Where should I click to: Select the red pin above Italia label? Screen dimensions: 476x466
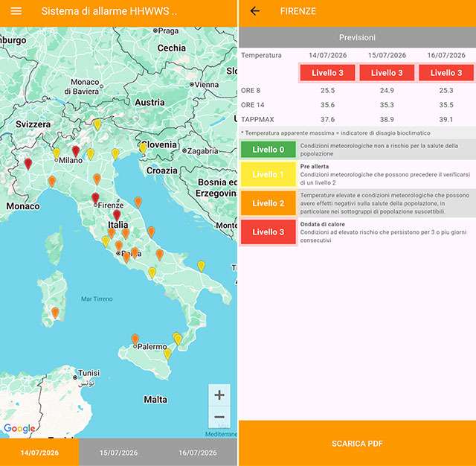117,215
